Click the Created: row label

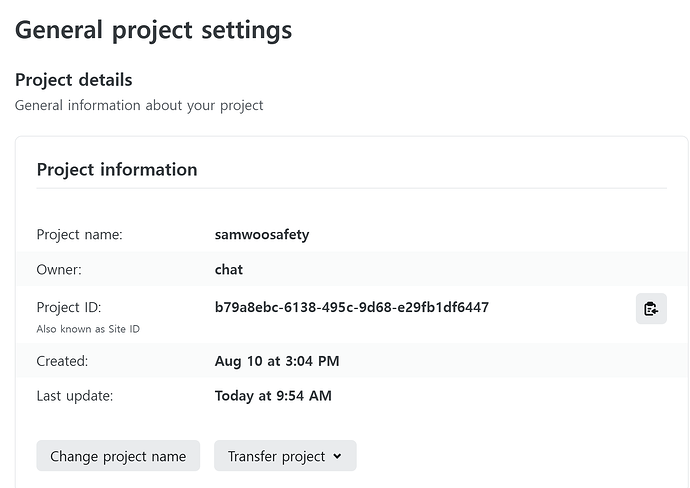point(62,361)
